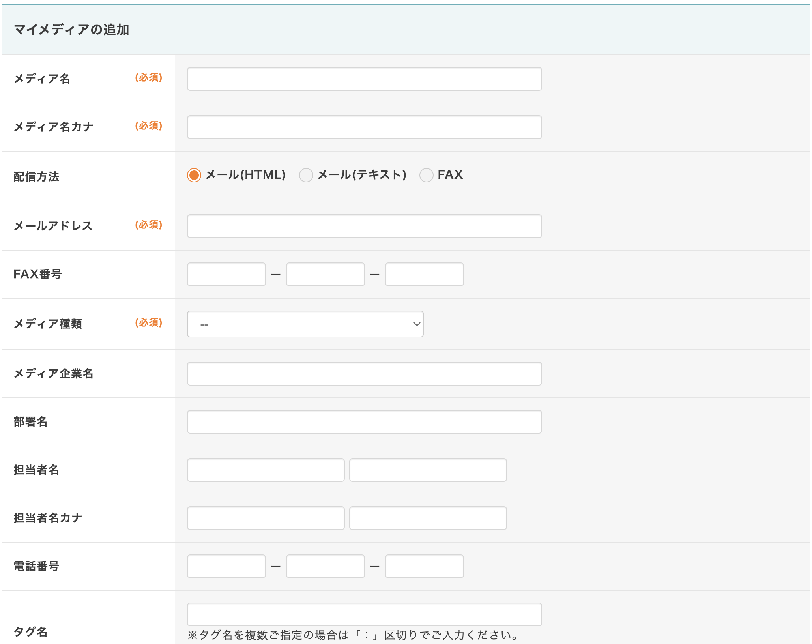Select the メール(HTML) radio button
This screenshot has height=644, width=812.
194,175
